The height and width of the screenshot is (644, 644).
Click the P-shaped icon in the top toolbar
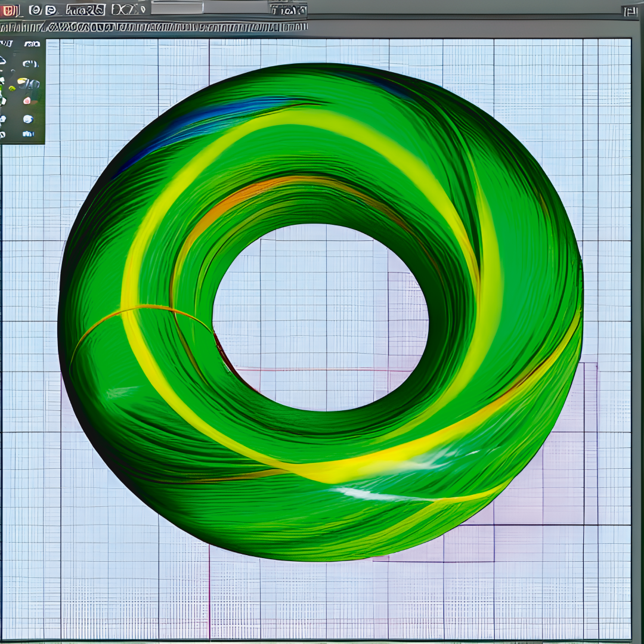pos(51,10)
